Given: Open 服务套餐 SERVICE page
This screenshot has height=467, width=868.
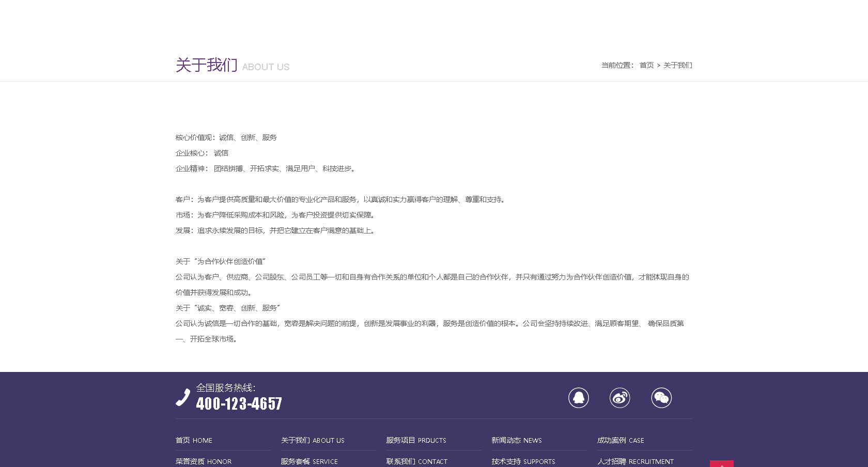Looking at the screenshot, I should [x=309, y=461].
